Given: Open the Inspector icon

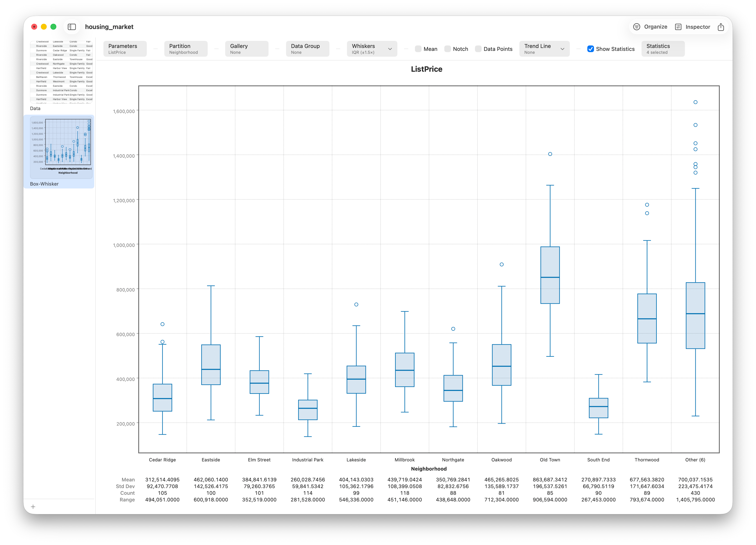Looking at the screenshot, I should (x=678, y=27).
